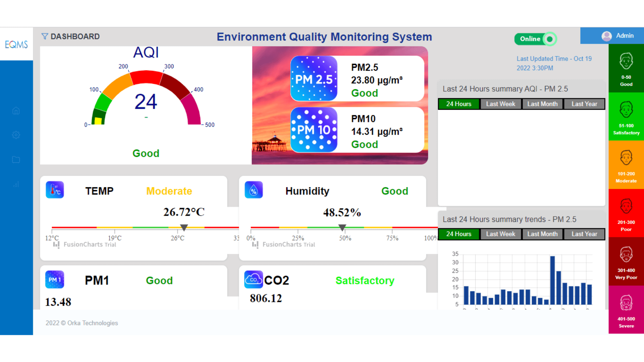Click the PM1 tile icon
The image size is (644, 362).
[x=54, y=280]
